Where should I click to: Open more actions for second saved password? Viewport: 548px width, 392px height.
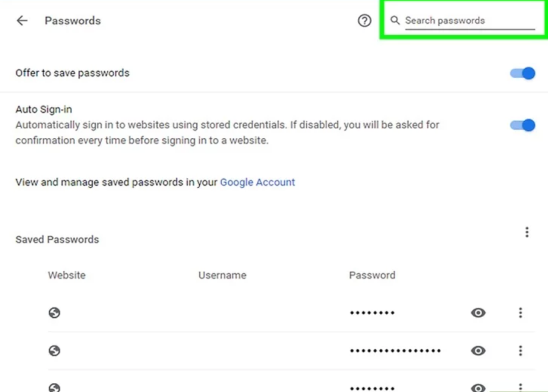pos(521,351)
